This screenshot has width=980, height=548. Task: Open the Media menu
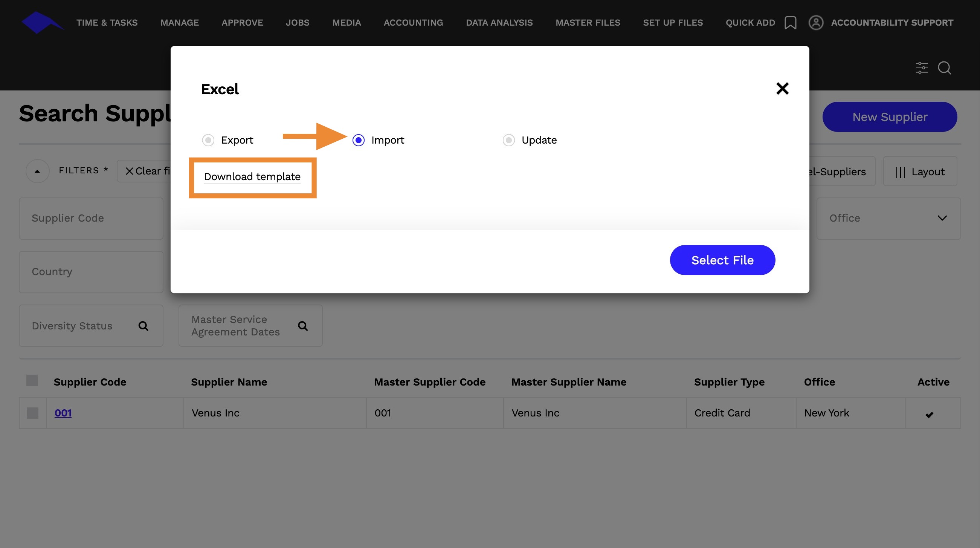pyautogui.click(x=346, y=23)
